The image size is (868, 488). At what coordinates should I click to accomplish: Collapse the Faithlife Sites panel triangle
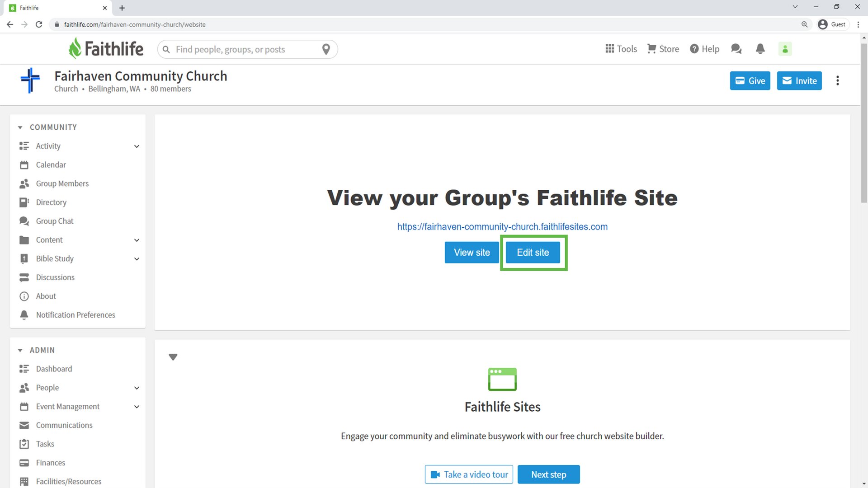point(173,357)
